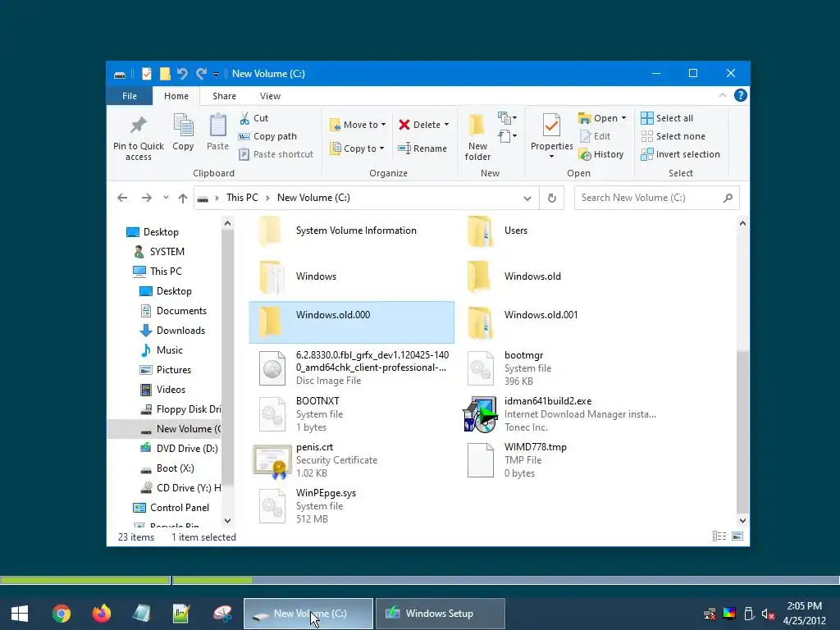Click the Cut scissors icon
Screen dimensions: 840x630
click(244, 118)
